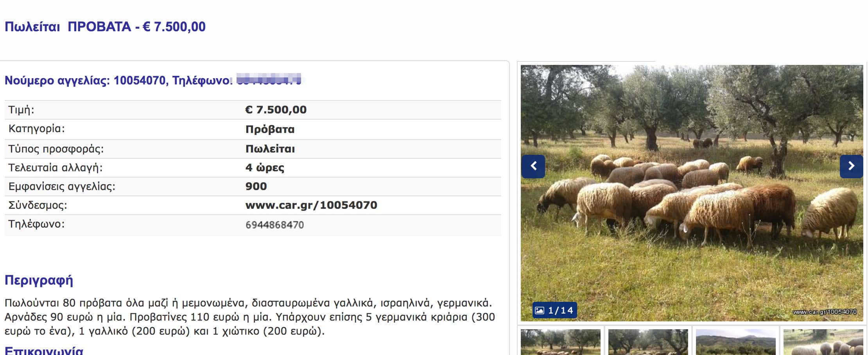The width and height of the screenshot is (868, 355).
Task: Click the Επικοινωνία section heading
Action: 44,350
